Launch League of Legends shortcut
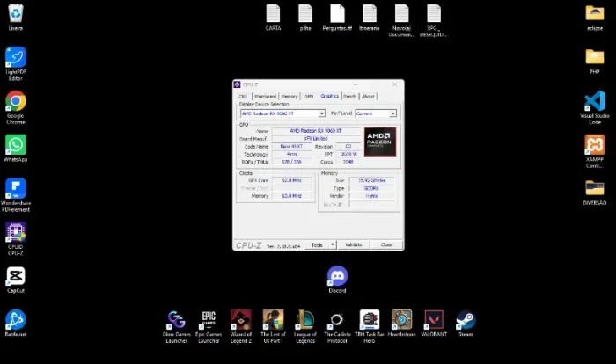This screenshot has width=616, height=364. (x=305, y=327)
